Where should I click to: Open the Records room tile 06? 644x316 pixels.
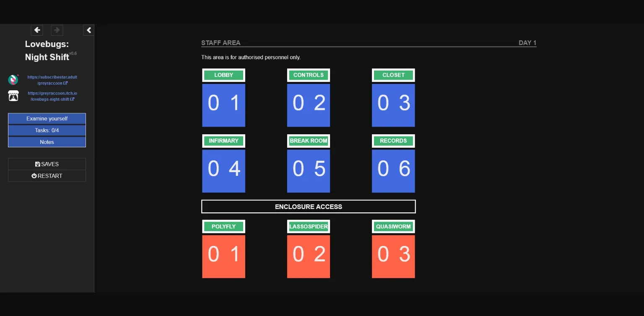tap(393, 171)
